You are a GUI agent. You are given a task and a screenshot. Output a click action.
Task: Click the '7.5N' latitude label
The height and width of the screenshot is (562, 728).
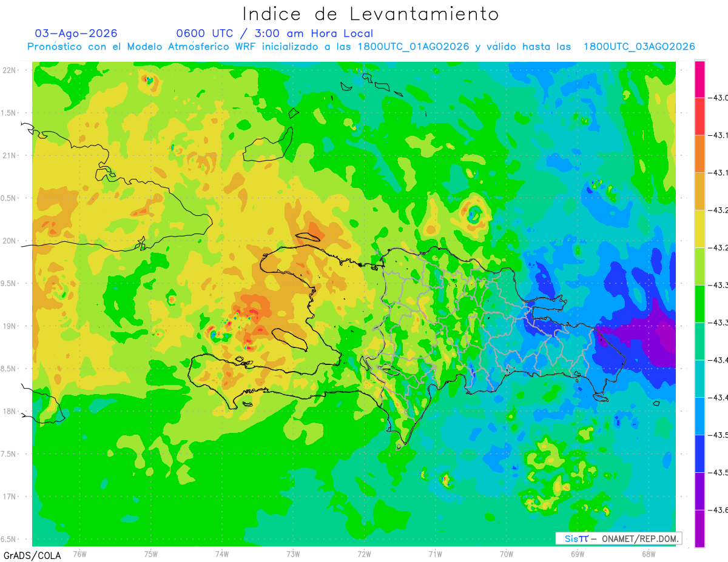pyautogui.click(x=9, y=453)
